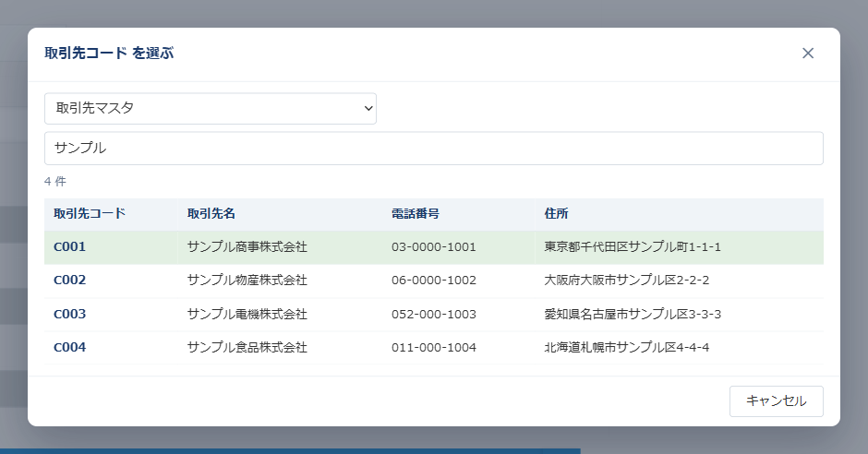Image resolution: width=868 pixels, height=454 pixels.
Task: Click the キャンセル button
Action: tap(776, 400)
